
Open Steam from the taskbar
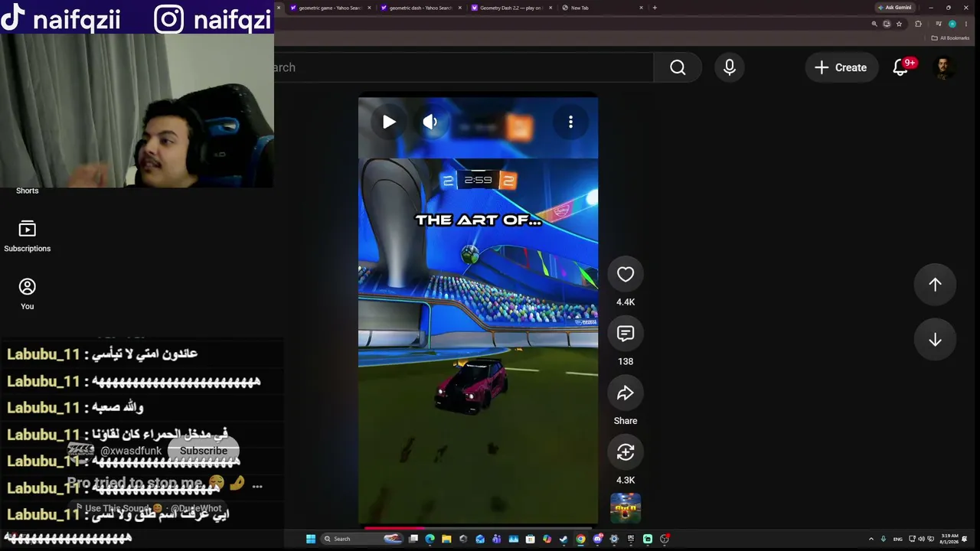[563, 539]
